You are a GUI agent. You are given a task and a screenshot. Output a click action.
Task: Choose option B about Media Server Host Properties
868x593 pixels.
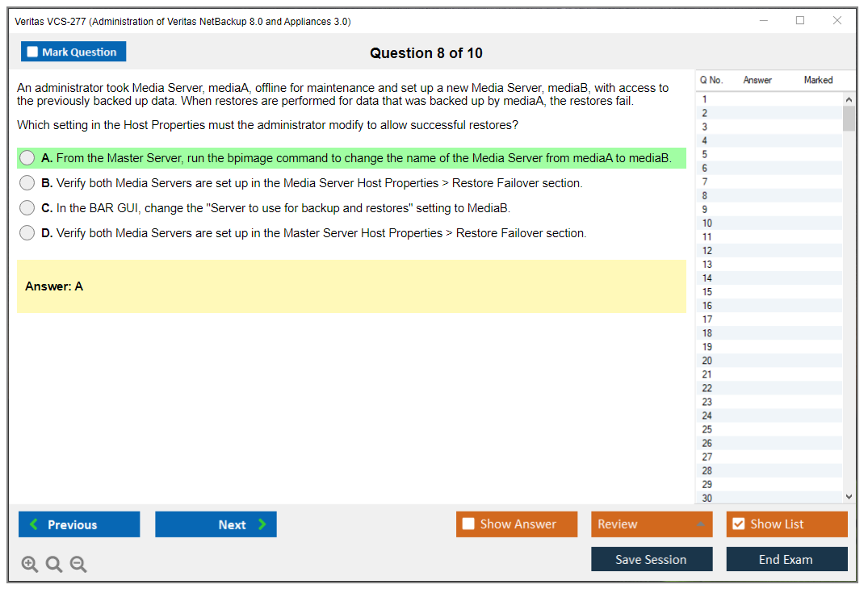pyautogui.click(x=27, y=183)
